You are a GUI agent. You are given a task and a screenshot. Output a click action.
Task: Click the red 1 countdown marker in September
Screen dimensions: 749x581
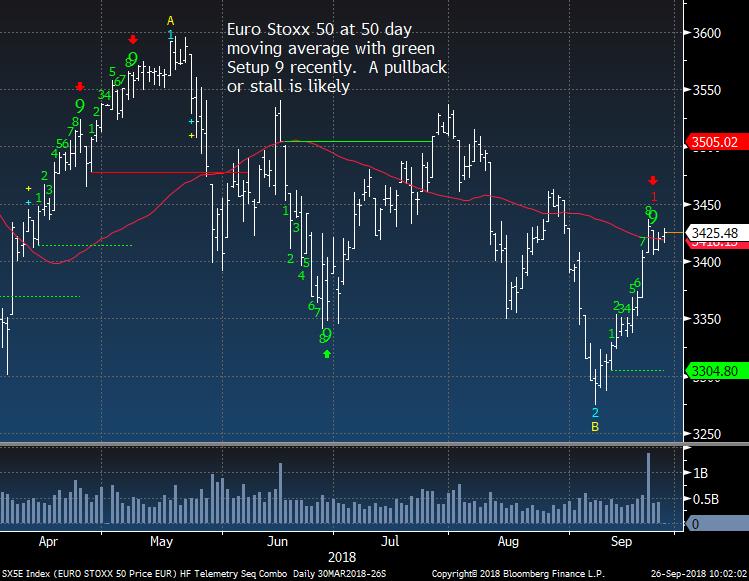[654, 196]
